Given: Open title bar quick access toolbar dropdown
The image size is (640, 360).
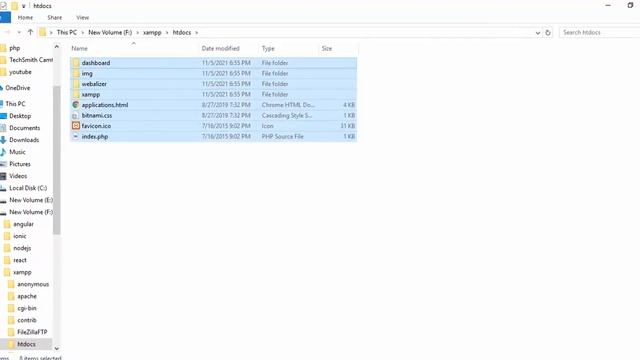Looking at the screenshot, I should (23, 6).
